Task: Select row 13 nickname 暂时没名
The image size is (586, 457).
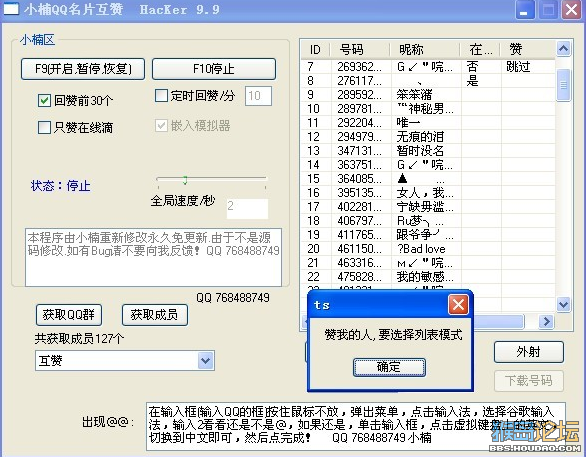Action: point(428,151)
